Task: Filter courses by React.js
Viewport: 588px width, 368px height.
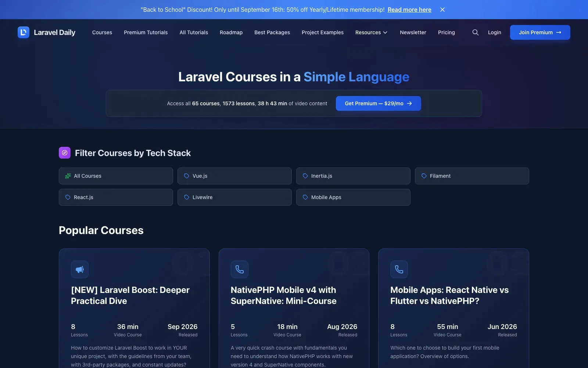Action: (116, 197)
